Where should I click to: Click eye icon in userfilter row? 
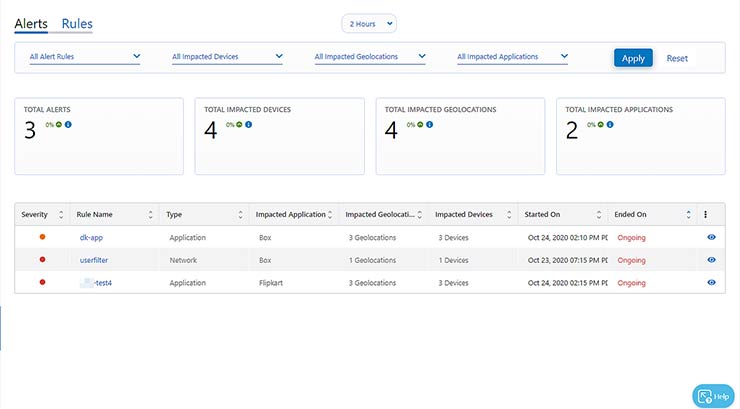(x=711, y=260)
